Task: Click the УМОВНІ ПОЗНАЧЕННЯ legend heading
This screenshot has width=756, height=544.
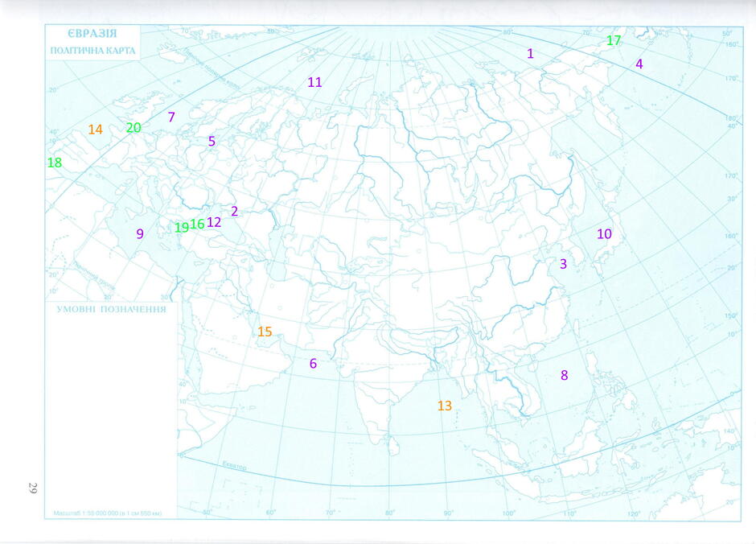Action: click(111, 310)
